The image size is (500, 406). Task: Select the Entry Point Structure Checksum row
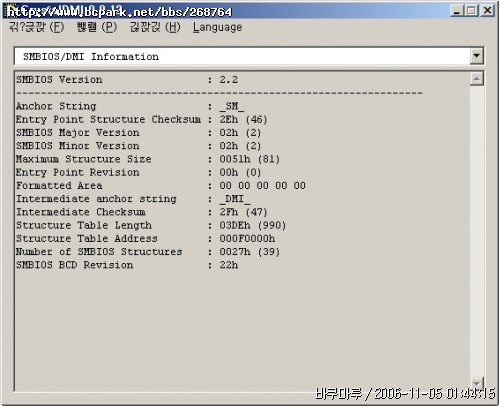pyautogui.click(x=142, y=119)
